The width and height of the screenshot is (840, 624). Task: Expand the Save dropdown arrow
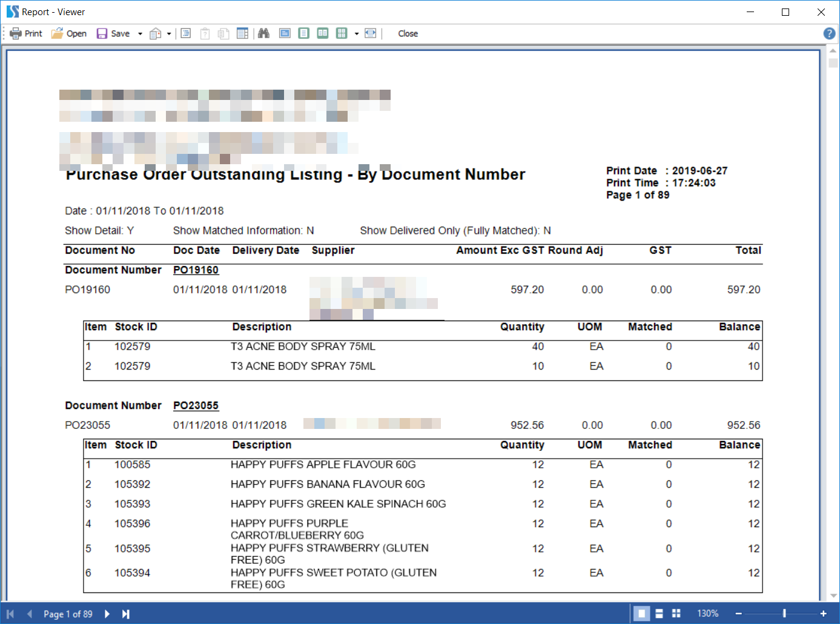point(140,34)
